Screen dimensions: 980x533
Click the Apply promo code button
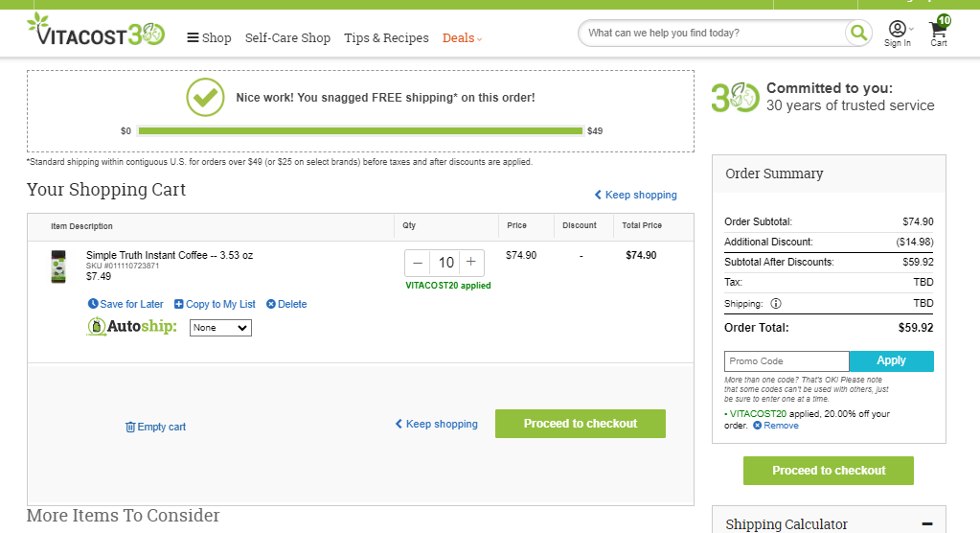click(x=891, y=361)
